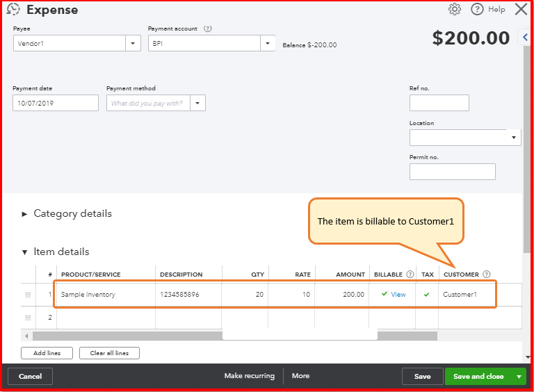The width and height of the screenshot is (534, 392).
Task: Close the Expense window
Action: (x=521, y=9)
